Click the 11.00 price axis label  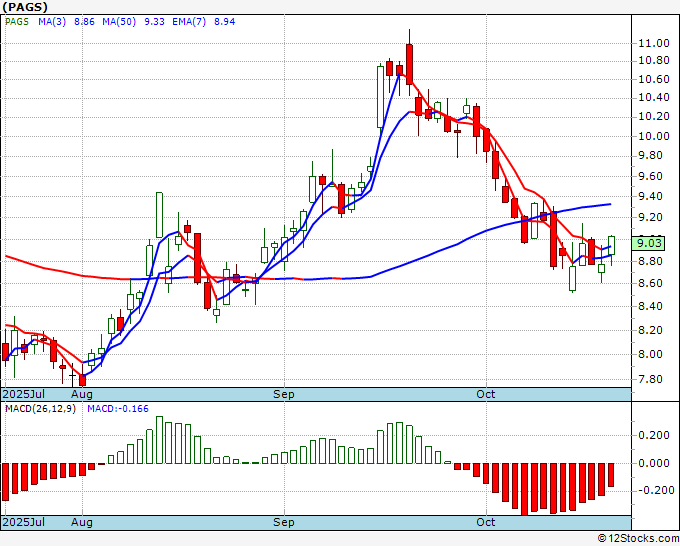pos(654,43)
